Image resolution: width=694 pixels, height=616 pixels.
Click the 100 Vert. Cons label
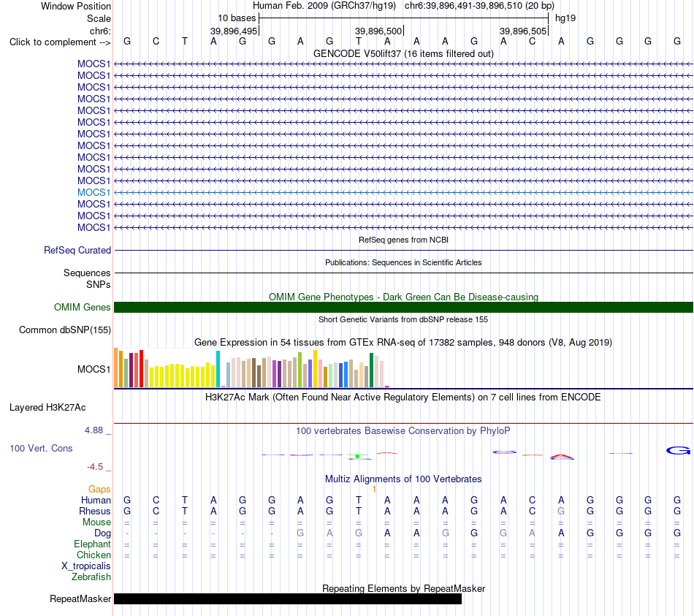(x=41, y=448)
